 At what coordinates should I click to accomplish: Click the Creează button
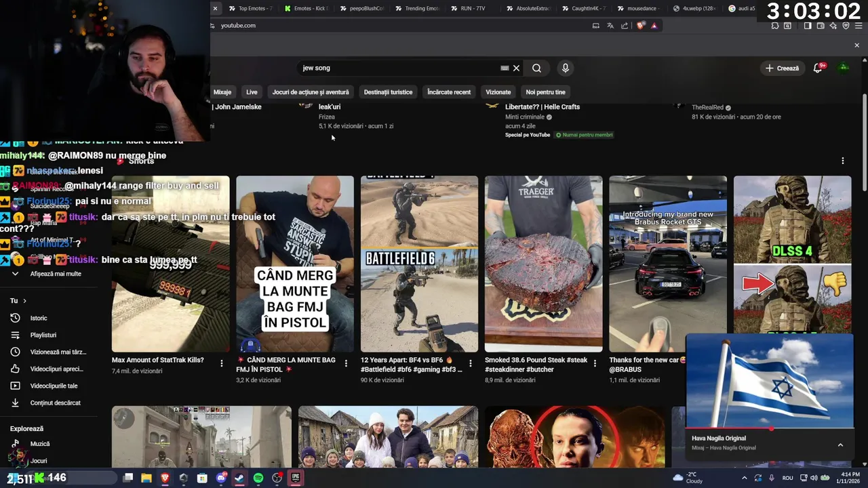point(782,68)
